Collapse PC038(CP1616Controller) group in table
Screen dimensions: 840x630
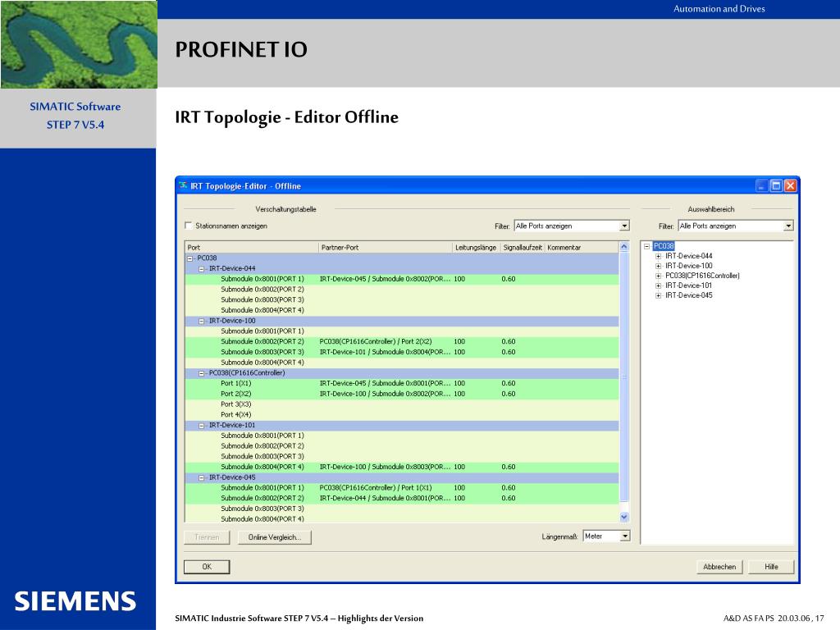point(202,373)
